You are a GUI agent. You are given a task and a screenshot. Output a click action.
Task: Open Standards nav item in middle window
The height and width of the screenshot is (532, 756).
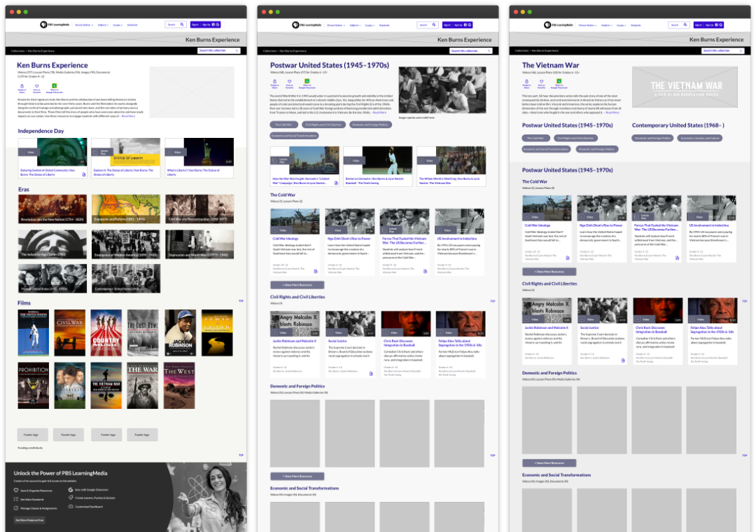click(384, 25)
